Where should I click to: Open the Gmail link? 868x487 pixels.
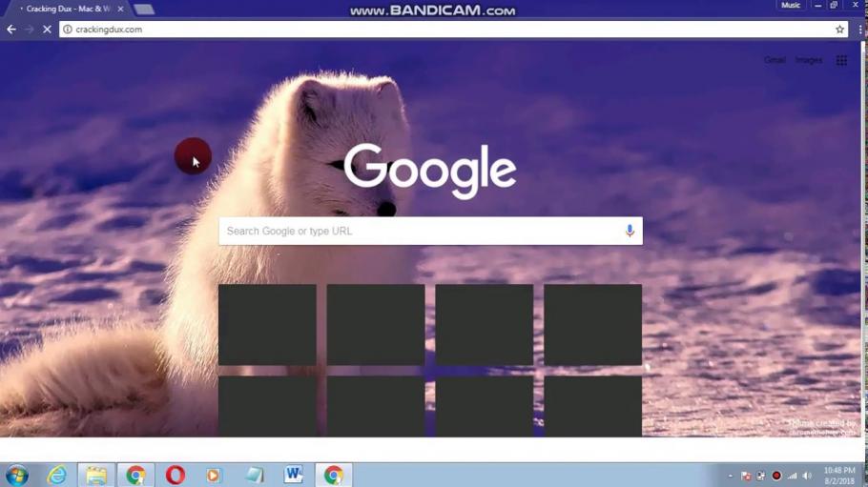[x=775, y=60]
